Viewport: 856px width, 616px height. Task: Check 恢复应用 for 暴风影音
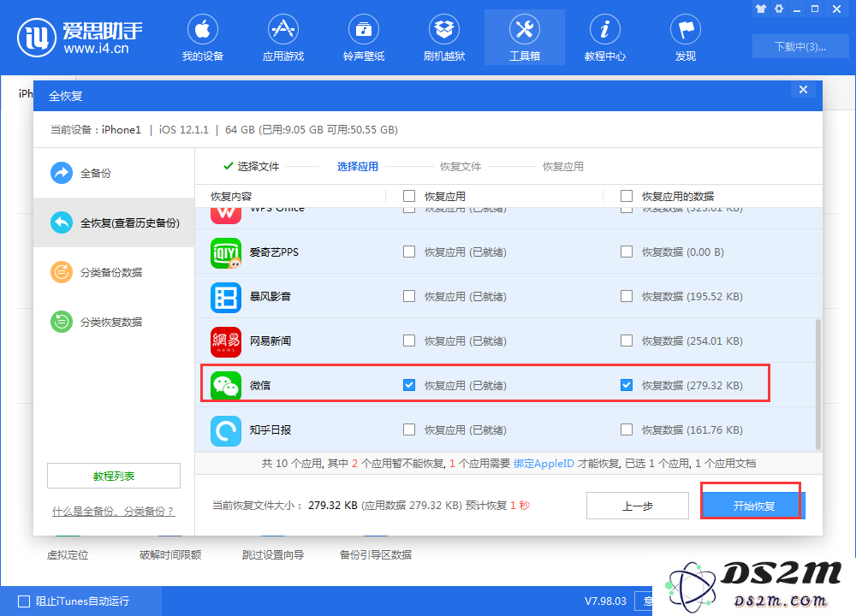409,296
